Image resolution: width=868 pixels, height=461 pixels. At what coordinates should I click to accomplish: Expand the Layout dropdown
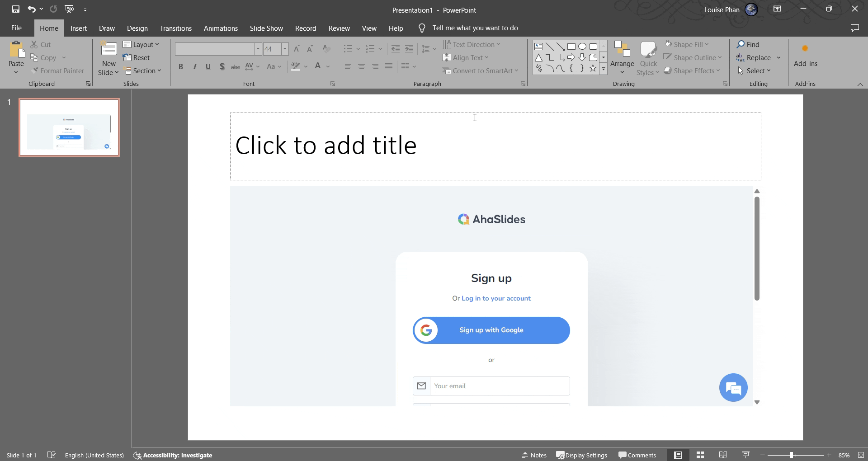tap(141, 45)
